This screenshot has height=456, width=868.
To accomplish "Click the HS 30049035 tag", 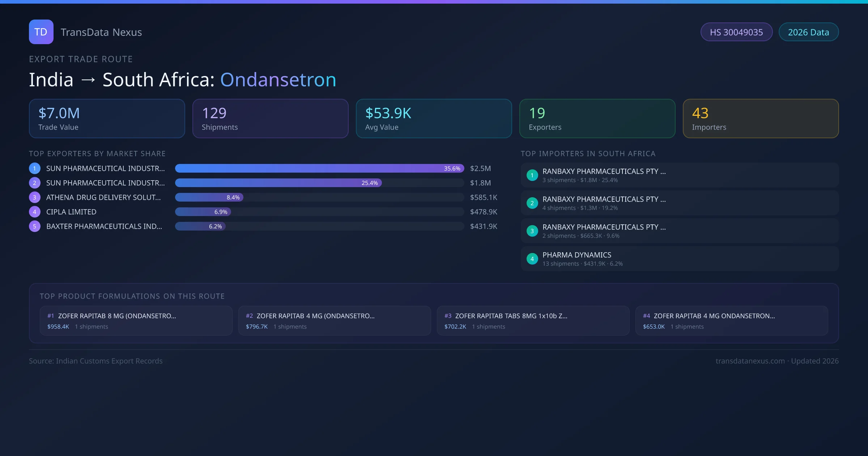I will 736,32.
